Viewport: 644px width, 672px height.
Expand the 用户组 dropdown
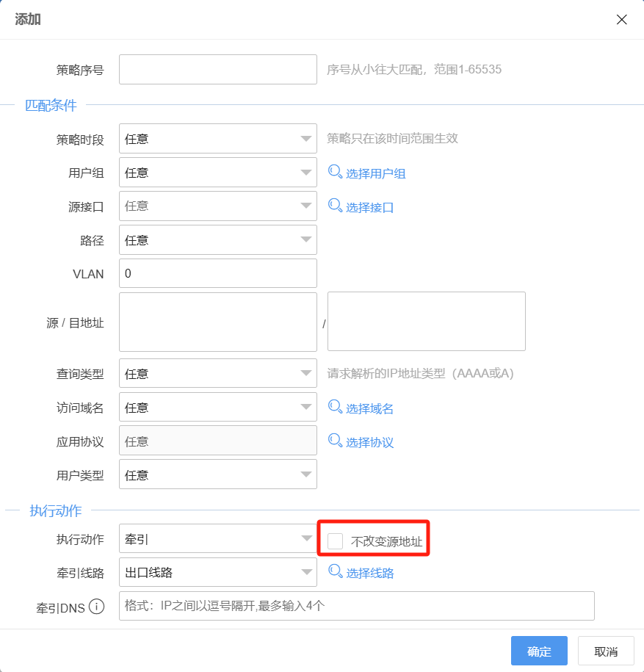pos(217,173)
